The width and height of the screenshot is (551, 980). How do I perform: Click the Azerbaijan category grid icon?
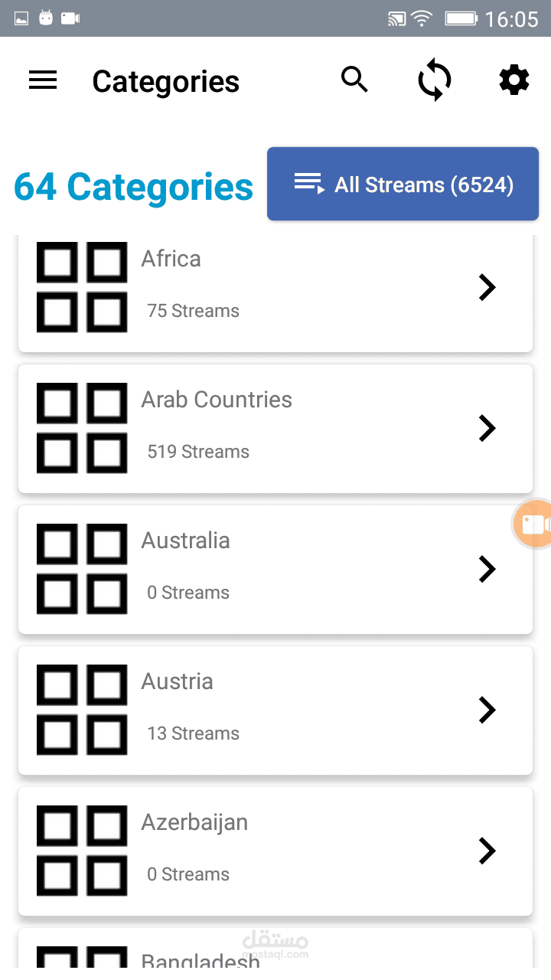coord(82,851)
